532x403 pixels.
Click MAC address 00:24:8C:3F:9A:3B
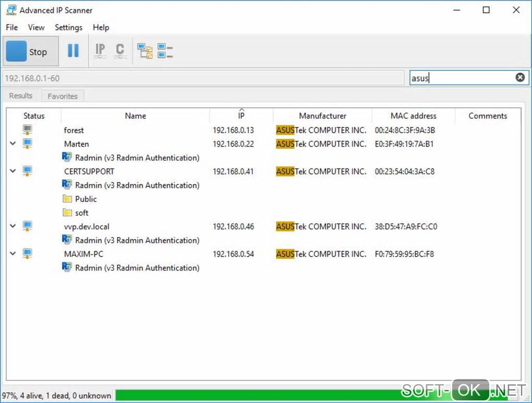tap(405, 131)
